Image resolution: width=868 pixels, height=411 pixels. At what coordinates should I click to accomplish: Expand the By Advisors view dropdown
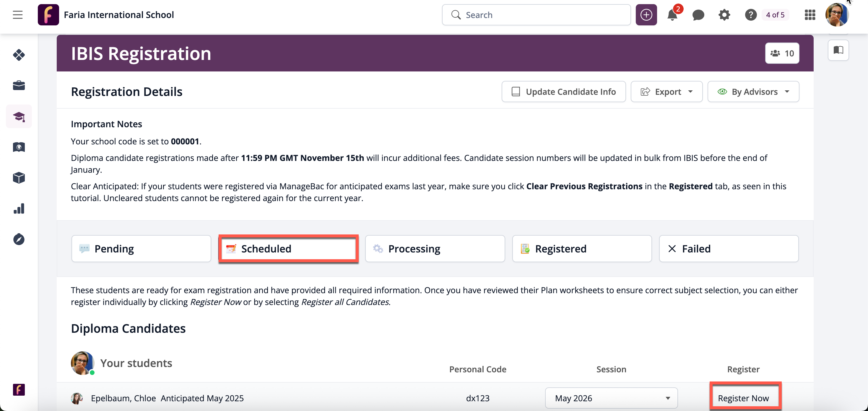[x=753, y=92]
